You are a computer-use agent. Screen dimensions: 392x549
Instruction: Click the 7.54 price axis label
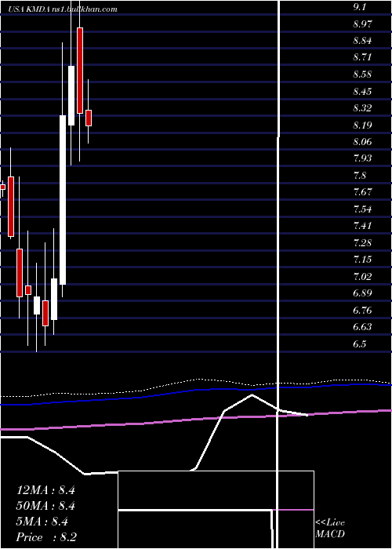click(x=362, y=209)
